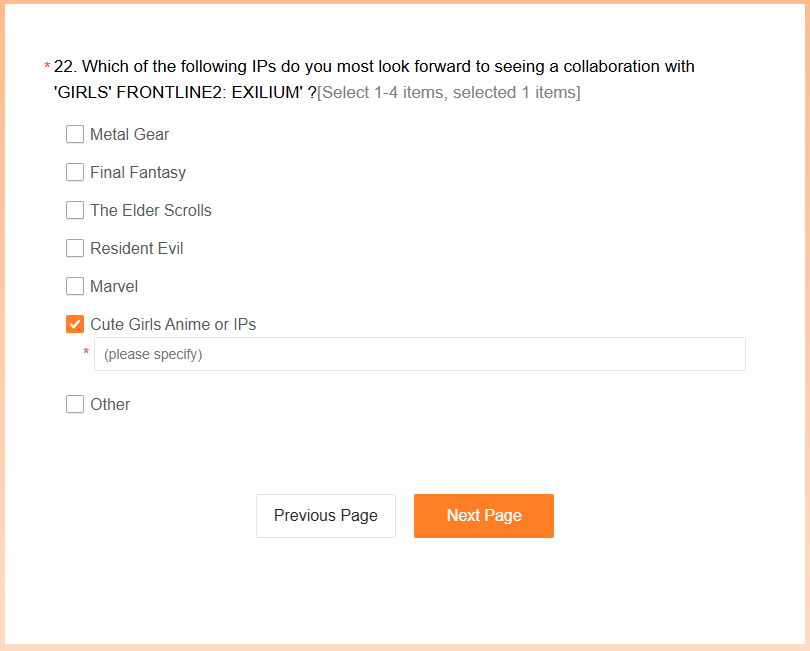This screenshot has height=651, width=810.
Task: Click the 'Metal Gear' label text
Action: [130, 134]
